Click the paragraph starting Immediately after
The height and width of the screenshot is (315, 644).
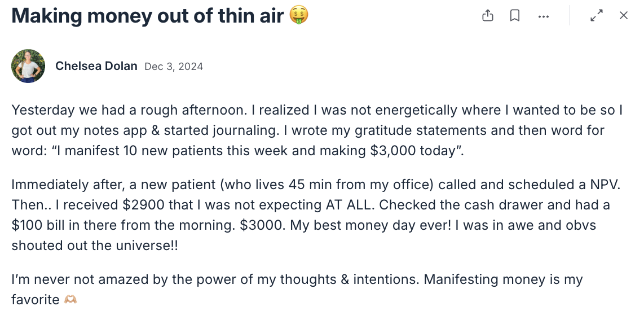[316, 215]
